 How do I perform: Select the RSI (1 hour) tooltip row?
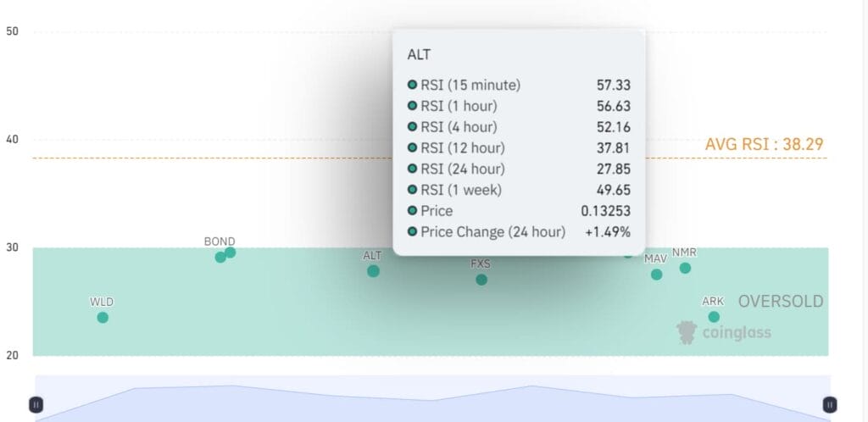[519, 106]
